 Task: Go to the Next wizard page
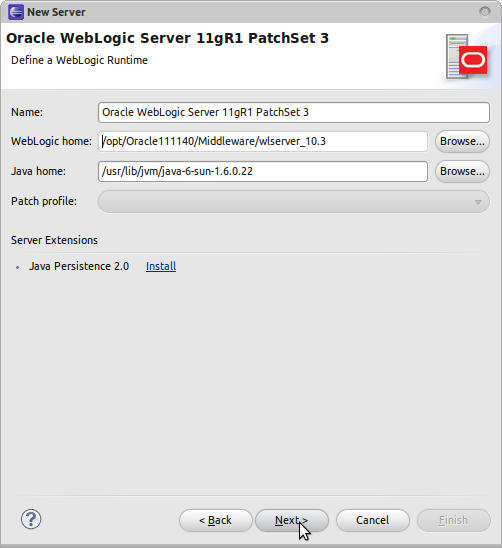pyautogui.click(x=292, y=520)
